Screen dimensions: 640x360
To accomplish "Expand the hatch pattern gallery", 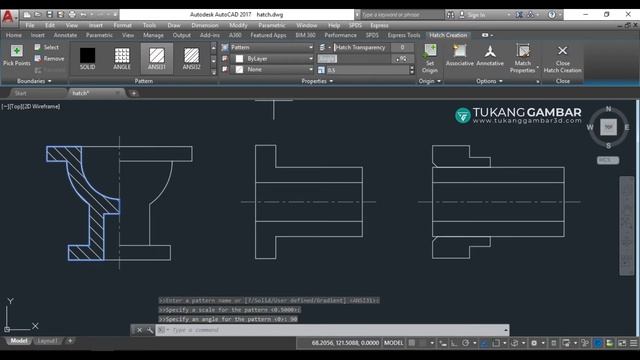I will tap(213, 72).
